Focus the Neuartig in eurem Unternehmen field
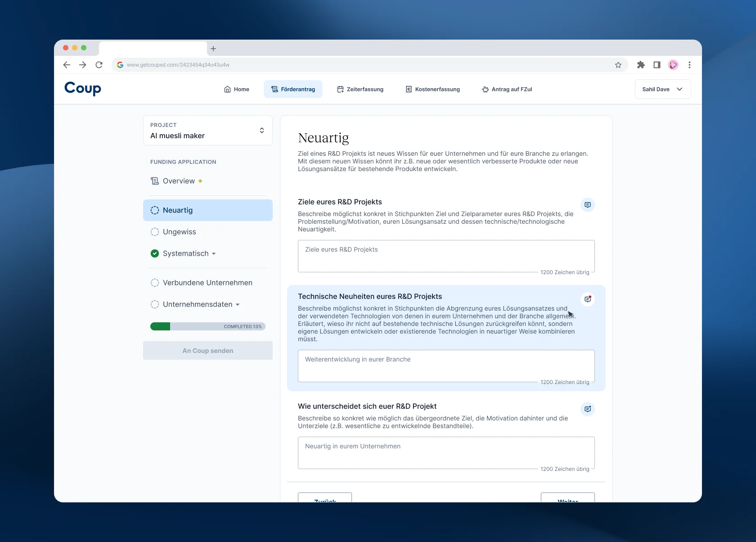756x542 pixels. 446,453
